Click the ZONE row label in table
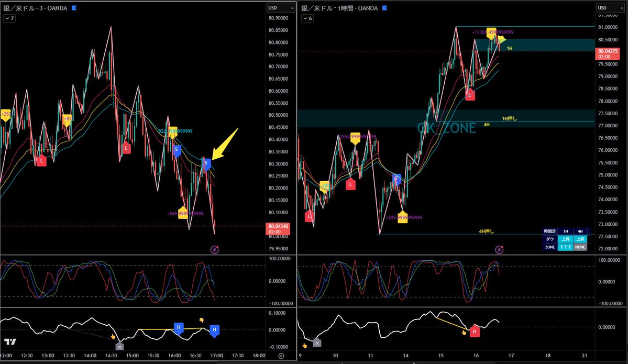Screen dimensions: 628x364 [550, 247]
